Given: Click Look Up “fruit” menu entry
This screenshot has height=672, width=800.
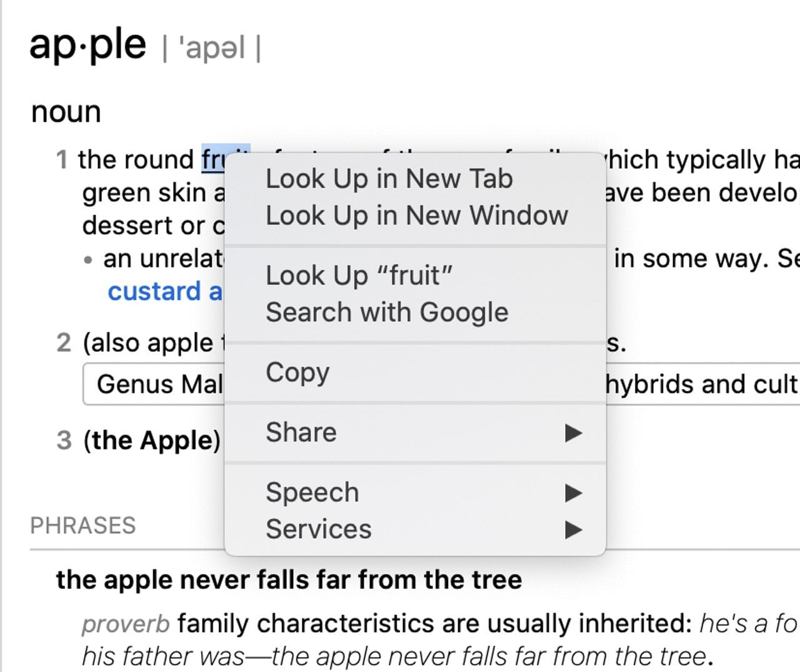Looking at the screenshot, I should (359, 276).
